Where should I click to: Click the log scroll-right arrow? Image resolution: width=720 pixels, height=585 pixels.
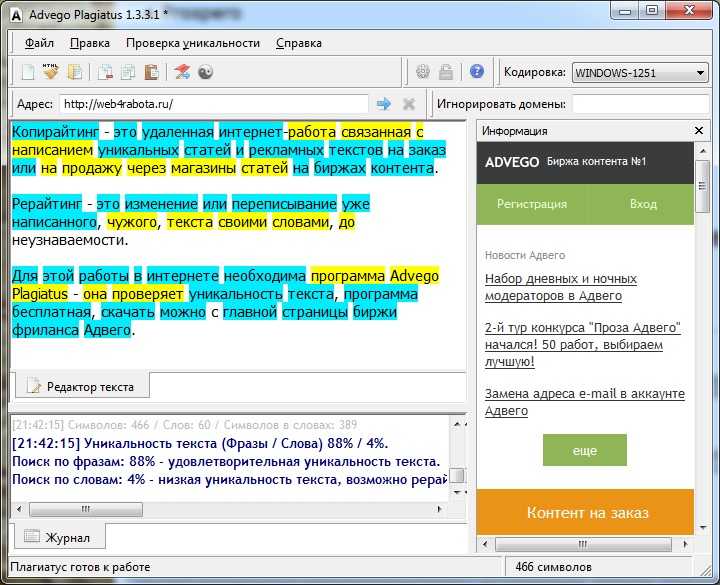click(439, 509)
